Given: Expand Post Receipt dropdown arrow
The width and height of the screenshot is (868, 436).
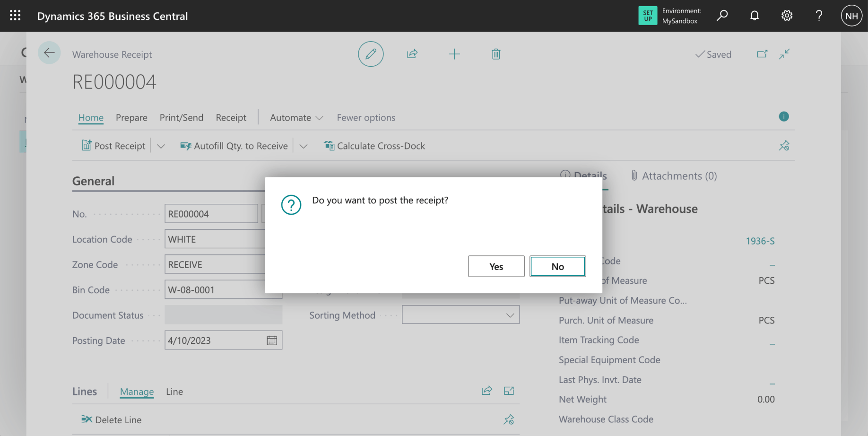Looking at the screenshot, I should click(x=161, y=146).
